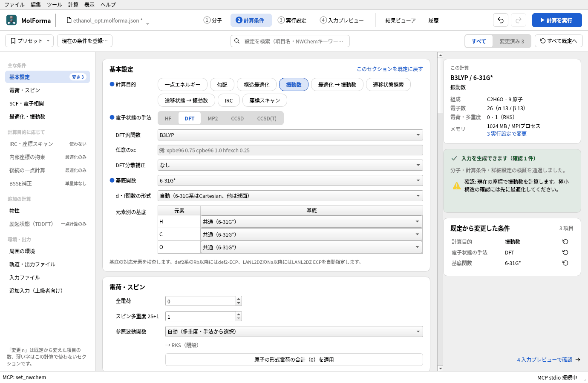Click the yellow warning triangle icon
Viewport: 588px width, 383px height.
(x=457, y=186)
